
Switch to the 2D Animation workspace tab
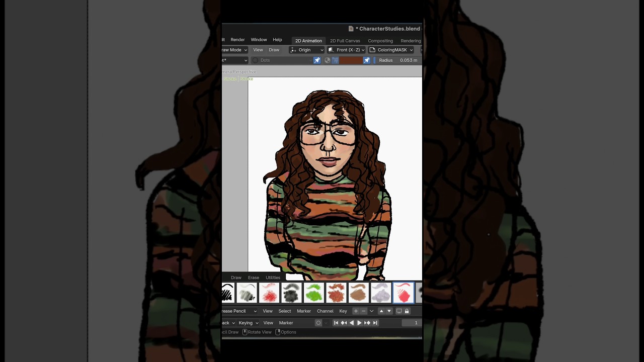308,41
